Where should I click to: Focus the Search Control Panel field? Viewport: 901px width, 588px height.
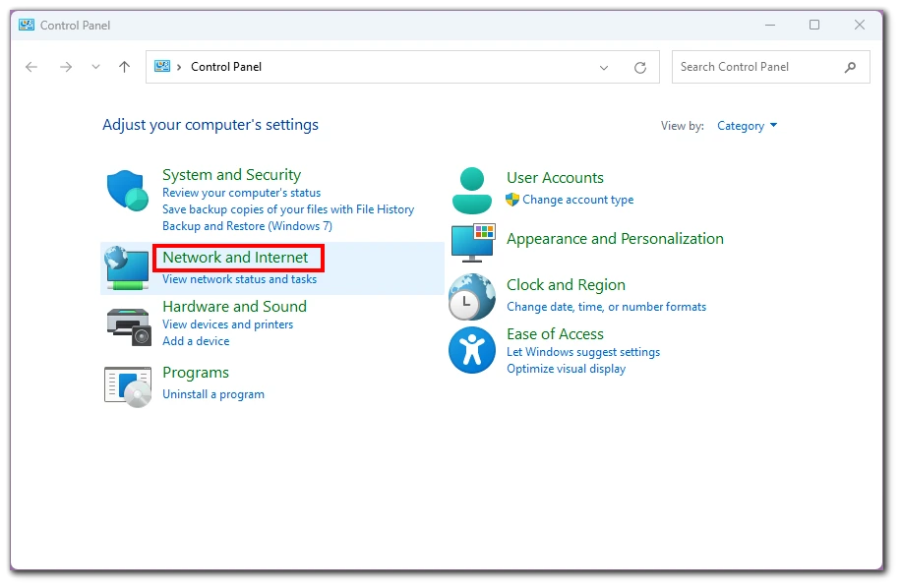pyautogui.click(x=770, y=67)
